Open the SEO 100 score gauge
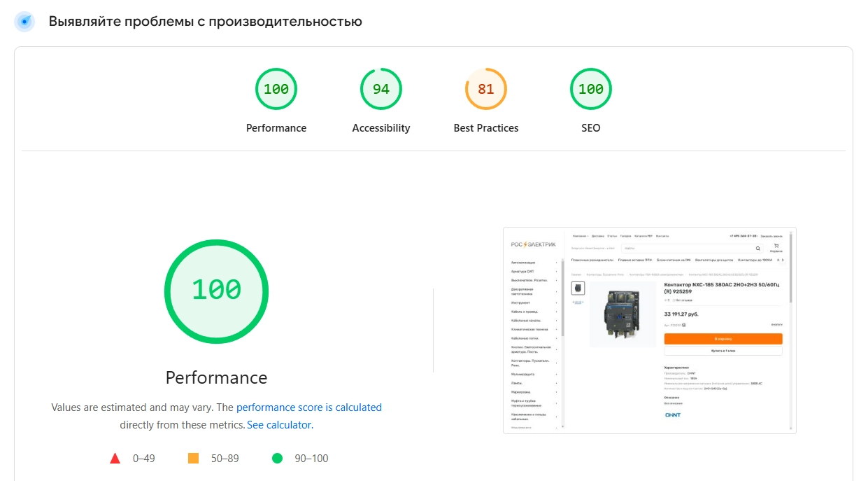 (x=591, y=89)
